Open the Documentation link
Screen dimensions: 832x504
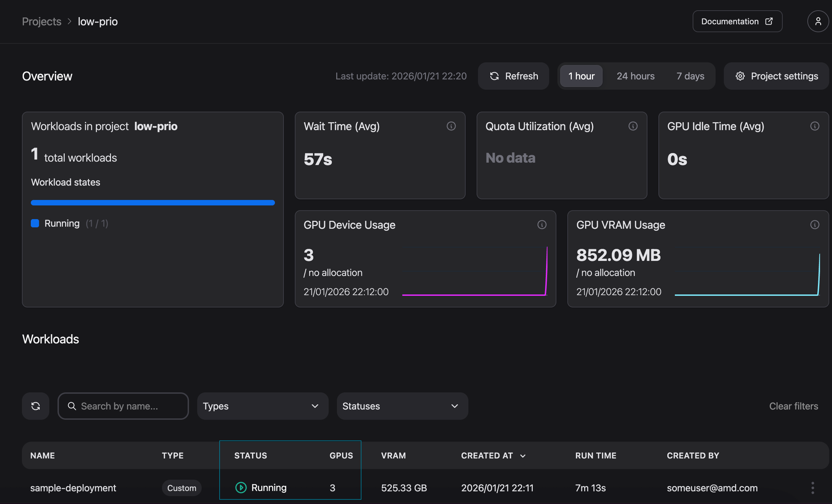pos(737,21)
